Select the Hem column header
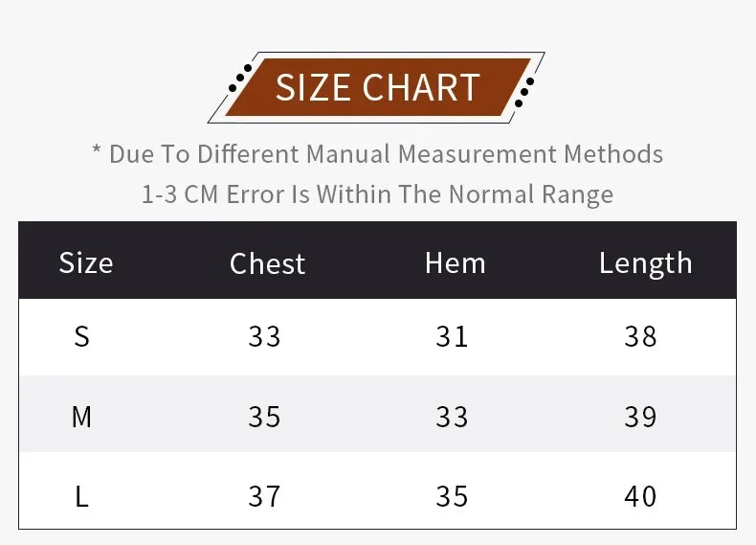 pos(455,262)
